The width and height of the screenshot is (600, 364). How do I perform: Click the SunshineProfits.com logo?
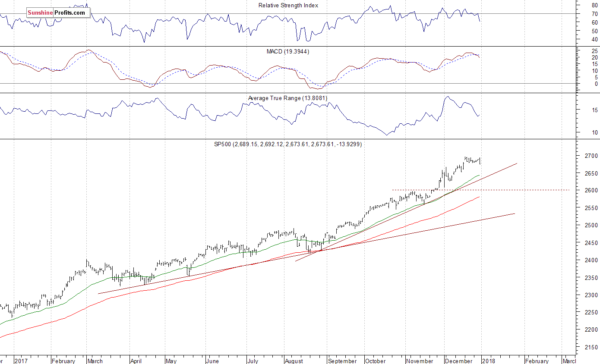(58, 13)
